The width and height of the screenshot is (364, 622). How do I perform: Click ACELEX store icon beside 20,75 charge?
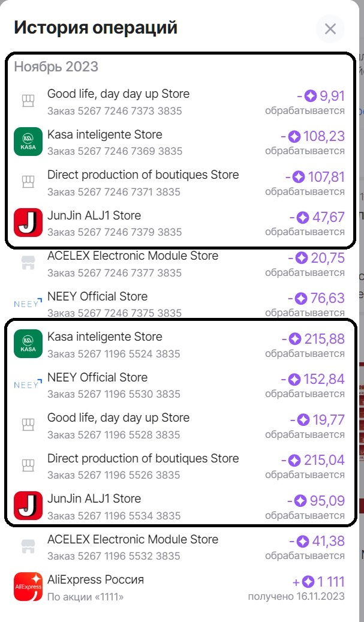coord(26,263)
